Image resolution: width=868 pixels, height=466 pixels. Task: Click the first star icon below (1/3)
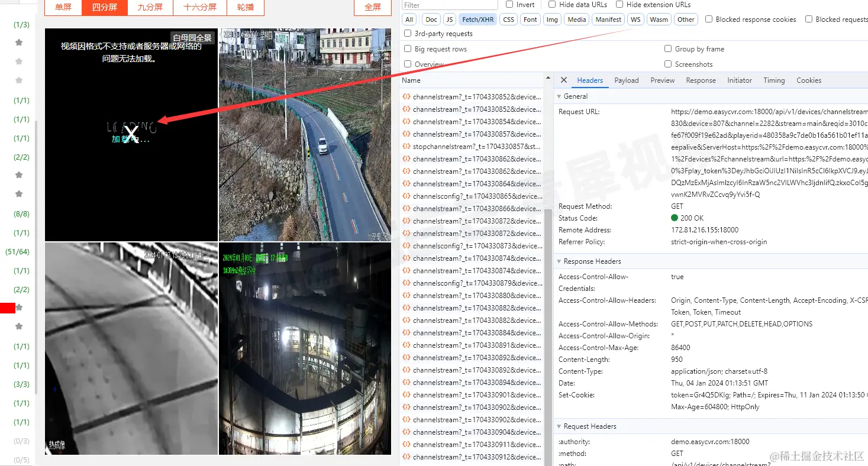coord(19,43)
